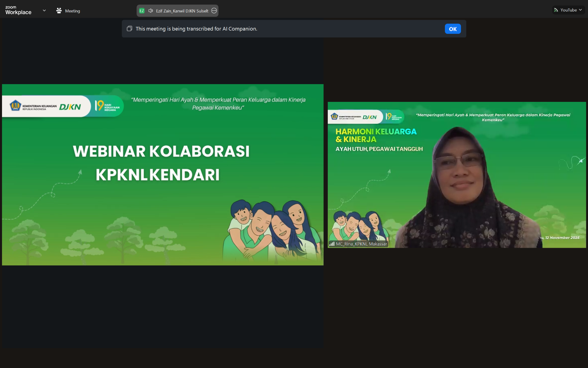
Task: Click the DJKN logo on shared slide
Action: 70,107
